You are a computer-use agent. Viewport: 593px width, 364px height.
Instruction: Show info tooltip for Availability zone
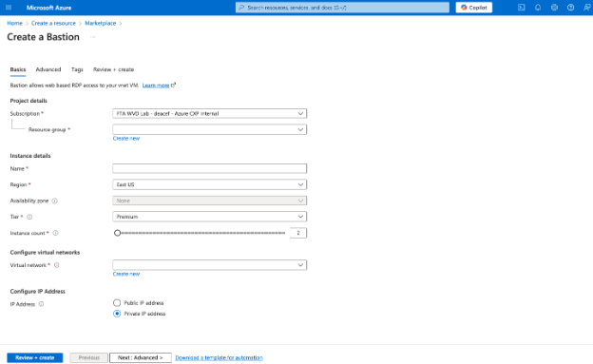[55, 201]
